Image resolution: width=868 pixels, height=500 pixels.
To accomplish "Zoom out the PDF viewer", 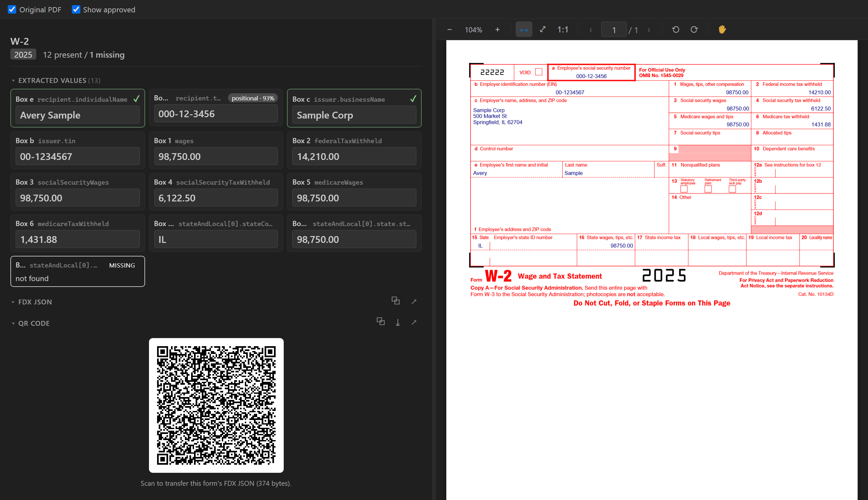I will (450, 29).
